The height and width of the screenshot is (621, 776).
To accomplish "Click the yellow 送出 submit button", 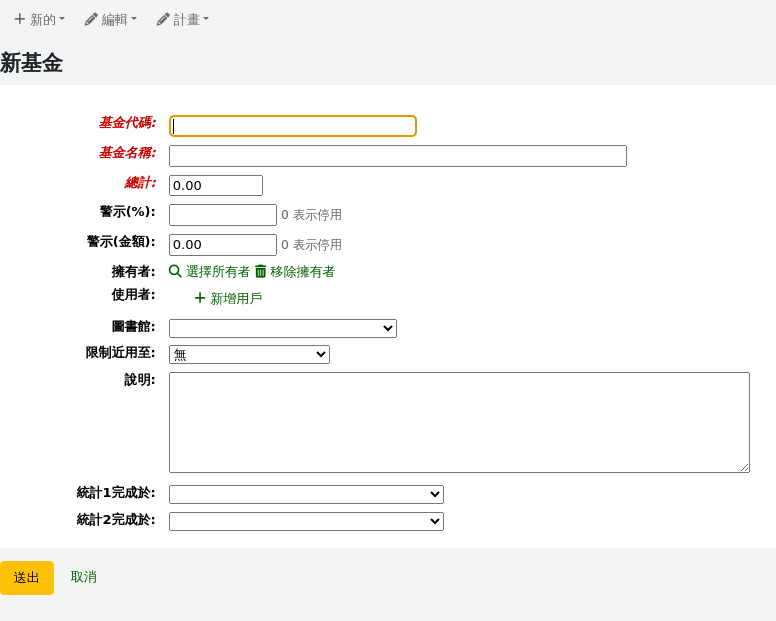I will coord(27,577).
